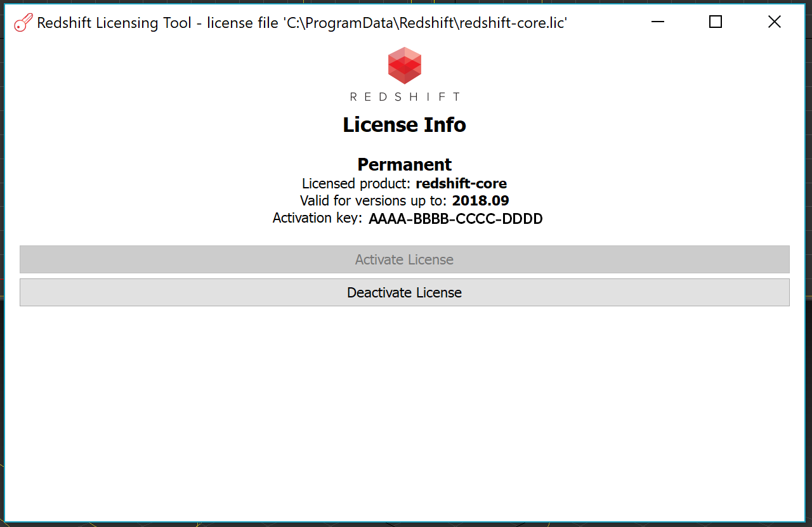Click the License Info heading
812x527 pixels.
click(405, 125)
